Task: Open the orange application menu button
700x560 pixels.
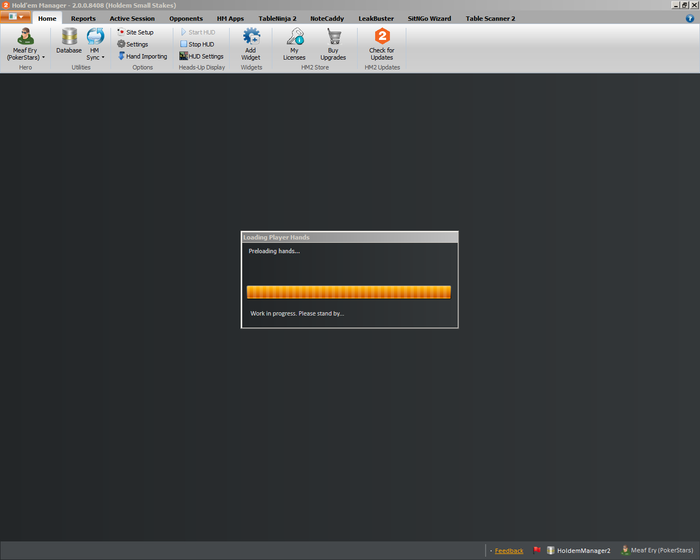Action: click(x=16, y=17)
